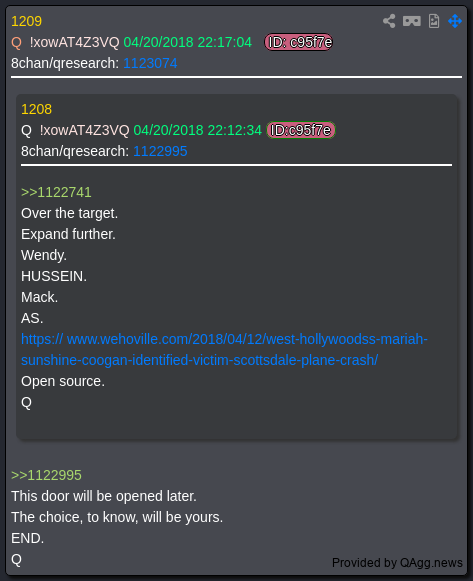Click the tripcode !xowAT4Z3VQ in quoted post 1208
473x581 pixels.
tap(84, 130)
